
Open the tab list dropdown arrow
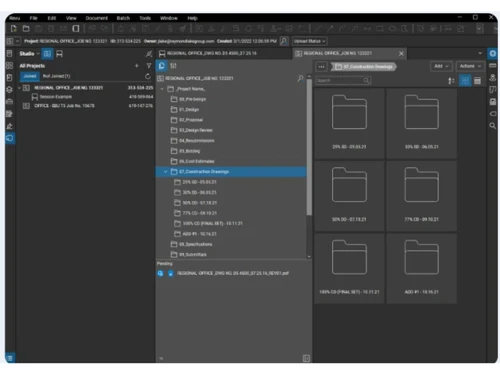[480, 53]
